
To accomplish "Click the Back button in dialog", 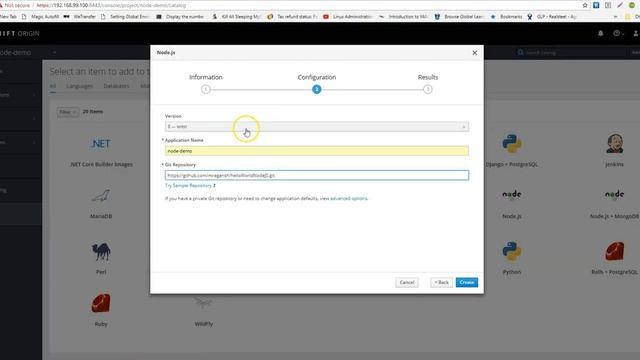I will coord(441,282).
